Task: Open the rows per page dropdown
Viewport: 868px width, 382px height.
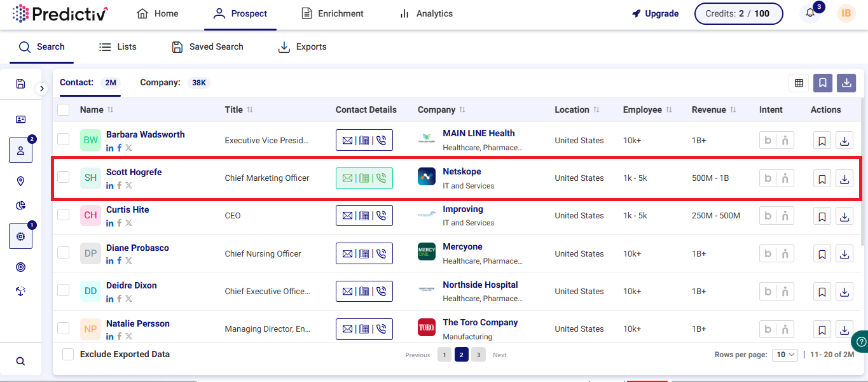Action: [x=785, y=355]
